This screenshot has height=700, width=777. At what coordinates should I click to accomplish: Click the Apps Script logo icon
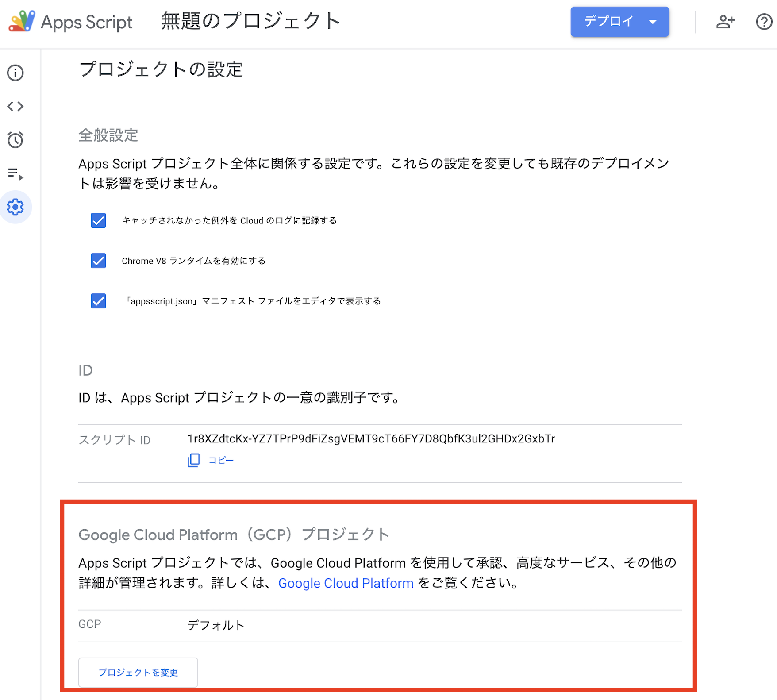22,21
